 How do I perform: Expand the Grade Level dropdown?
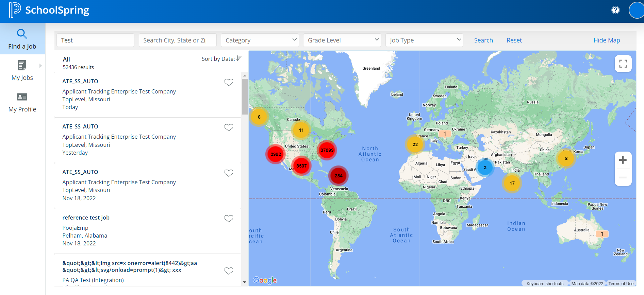pos(342,40)
